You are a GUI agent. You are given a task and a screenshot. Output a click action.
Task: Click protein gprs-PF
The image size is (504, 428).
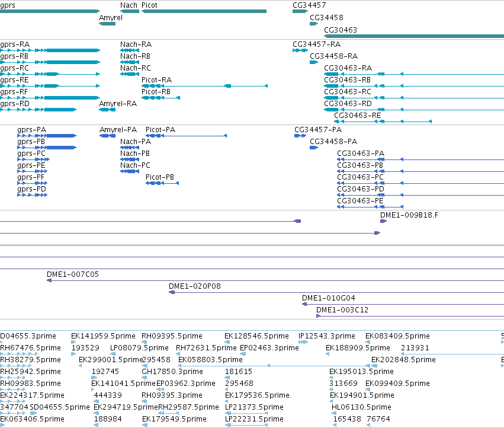[33, 183]
